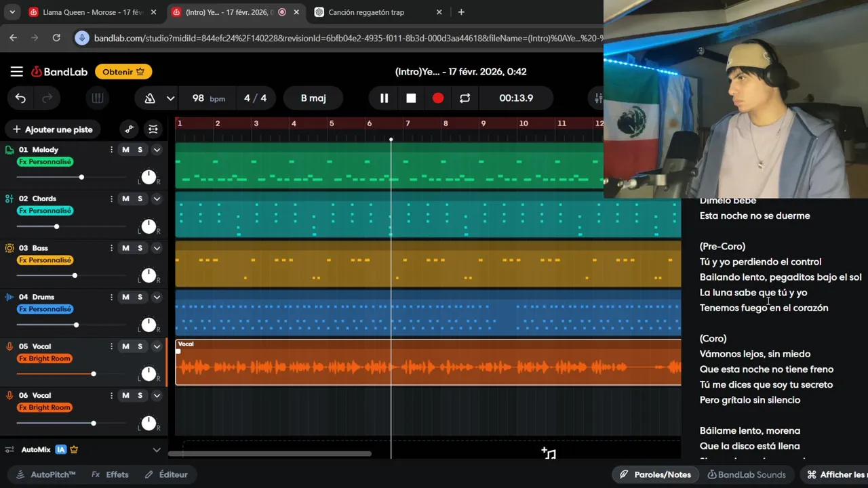Click the add loop drop icon
The height and width of the screenshot is (488, 868).
(549, 453)
